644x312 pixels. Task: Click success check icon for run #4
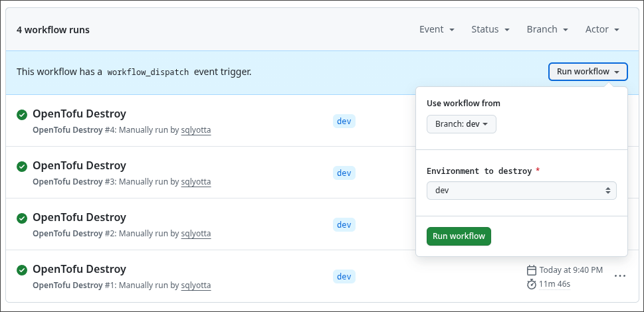pyautogui.click(x=22, y=115)
